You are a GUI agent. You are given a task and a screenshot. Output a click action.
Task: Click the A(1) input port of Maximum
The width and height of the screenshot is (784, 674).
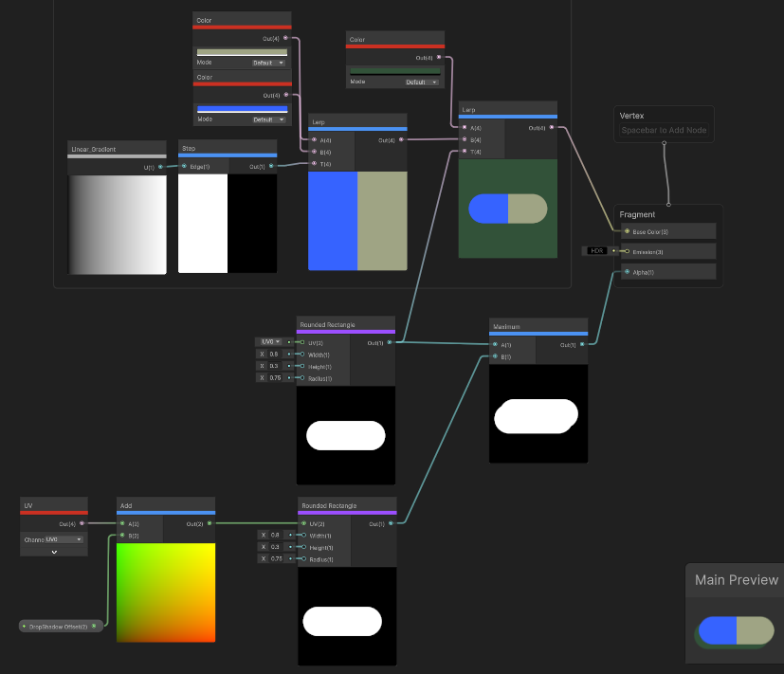point(495,344)
